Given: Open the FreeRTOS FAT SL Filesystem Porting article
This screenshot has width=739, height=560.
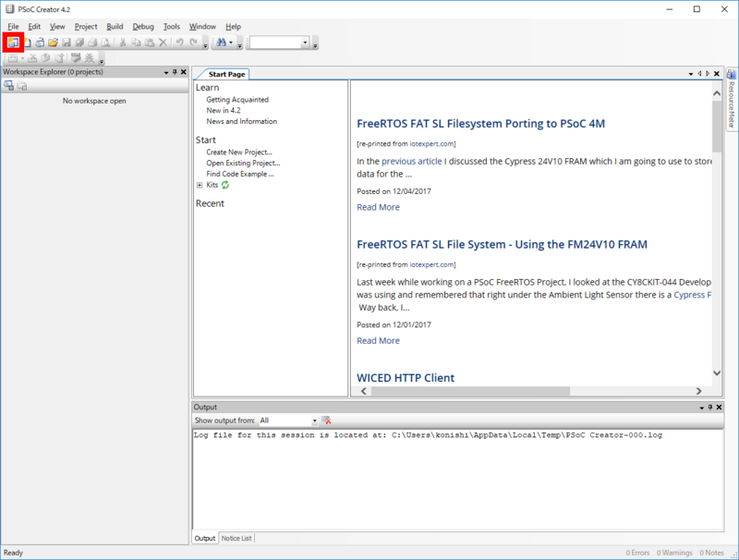Looking at the screenshot, I should coord(480,124).
